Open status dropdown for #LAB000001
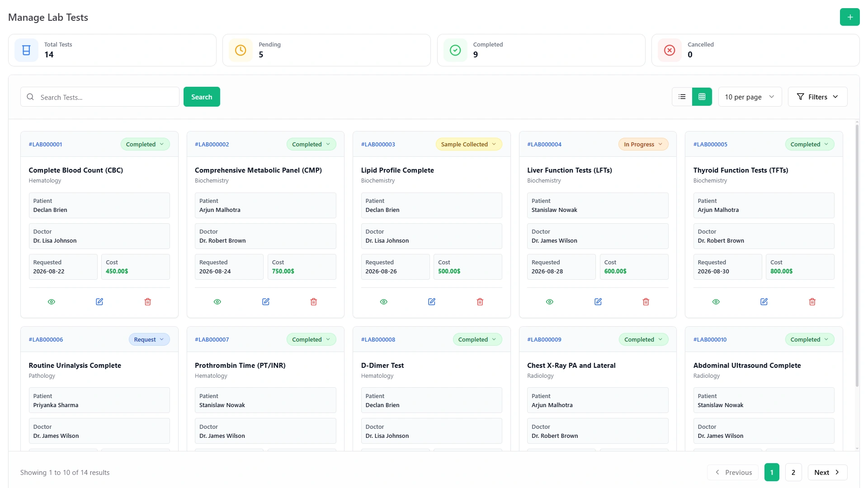Viewport: 868px width, 488px height. point(145,145)
